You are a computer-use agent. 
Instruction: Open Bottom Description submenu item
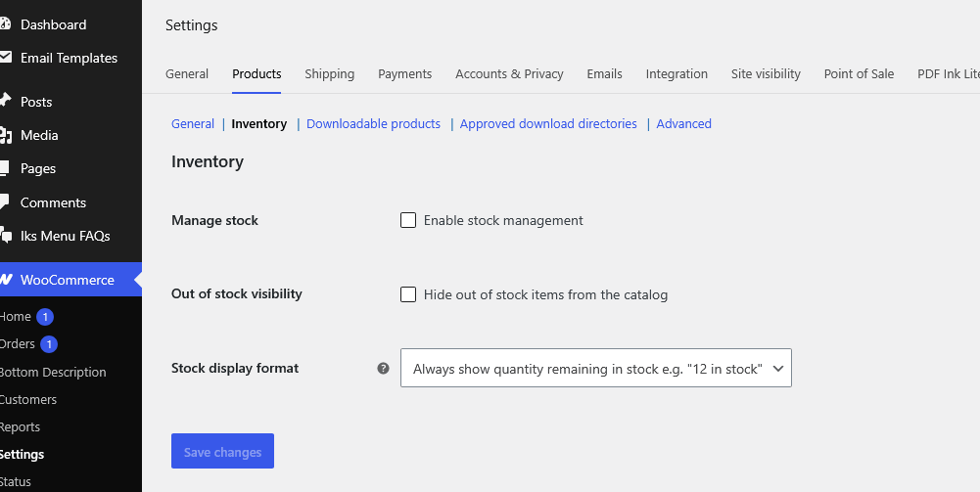coord(53,372)
